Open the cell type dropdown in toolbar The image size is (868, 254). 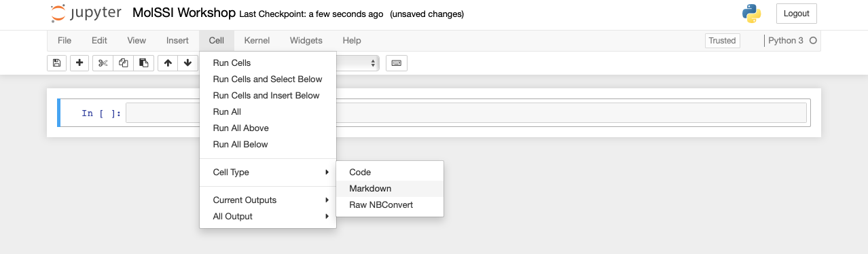pos(357,63)
